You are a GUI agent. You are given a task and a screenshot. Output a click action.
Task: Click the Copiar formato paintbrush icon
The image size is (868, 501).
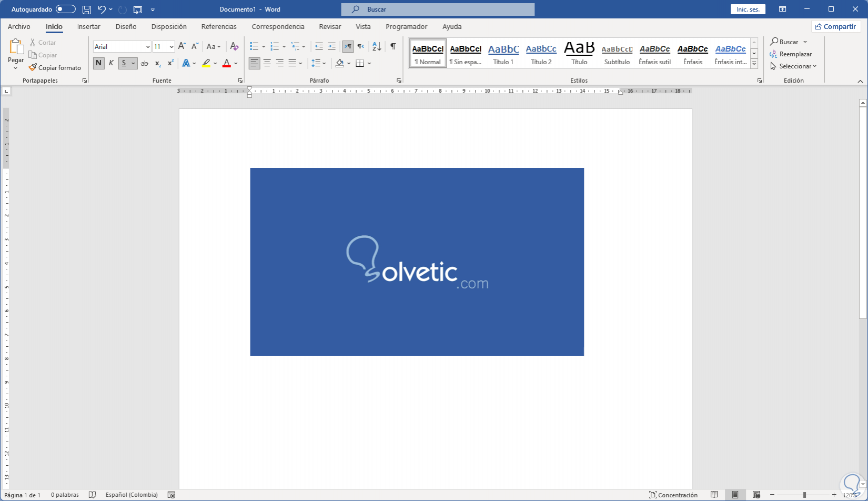pyautogui.click(x=33, y=67)
